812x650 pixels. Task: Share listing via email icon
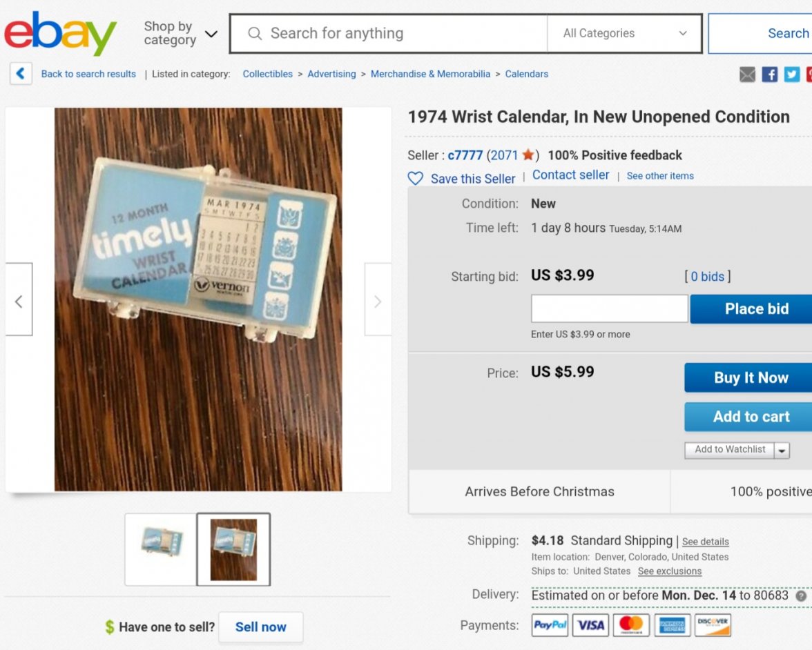pyautogui.click(x=747, y=75)
